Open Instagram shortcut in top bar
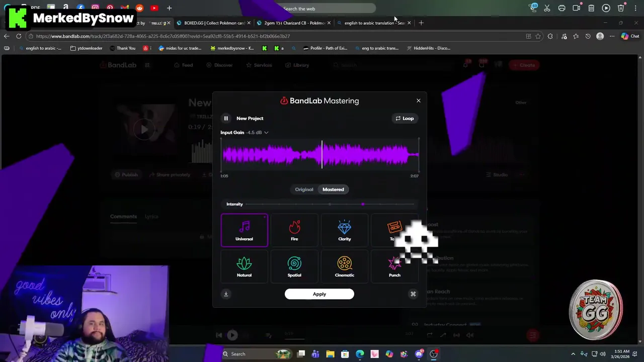 coord(95,8)
